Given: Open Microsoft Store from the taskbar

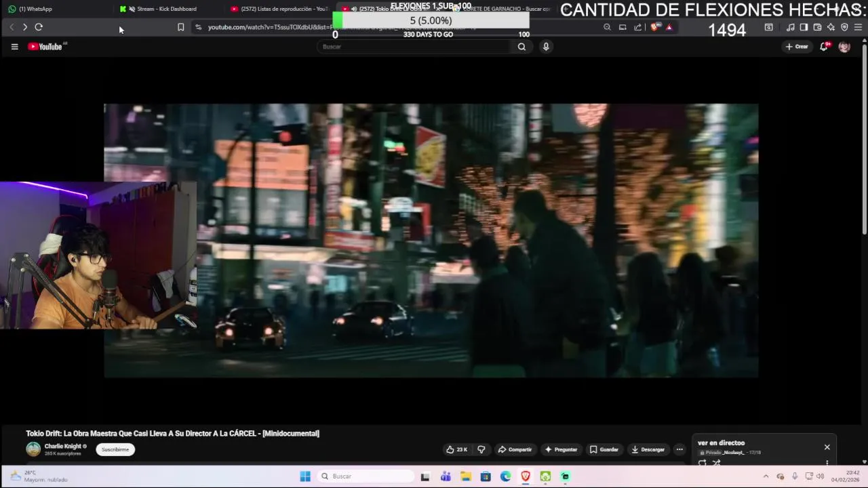Looking at the screenshot, I should click(486, 476).
